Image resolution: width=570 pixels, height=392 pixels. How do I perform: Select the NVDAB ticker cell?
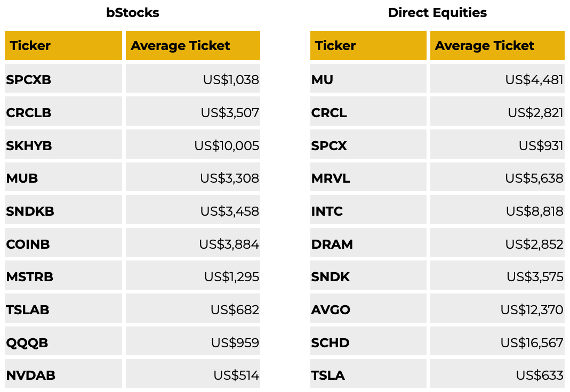click(63, 374)
